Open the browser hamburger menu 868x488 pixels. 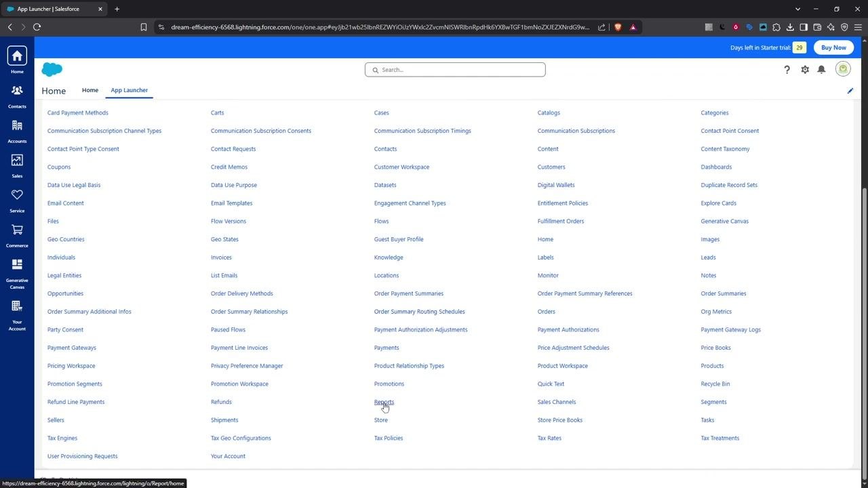point(858,27)
